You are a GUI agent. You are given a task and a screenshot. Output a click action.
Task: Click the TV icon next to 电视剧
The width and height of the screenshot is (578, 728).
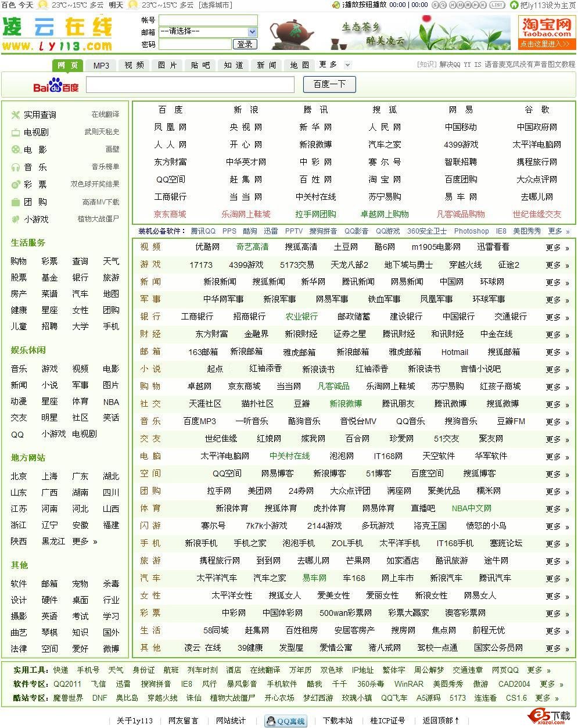pos(16,132)
